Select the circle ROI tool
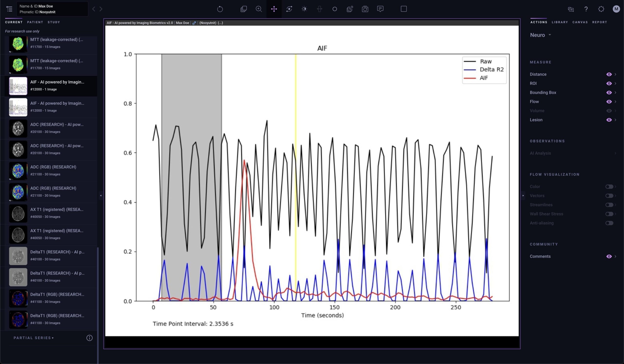The height and width of the screenshot is (364, 624). click(x=334, y=9)
